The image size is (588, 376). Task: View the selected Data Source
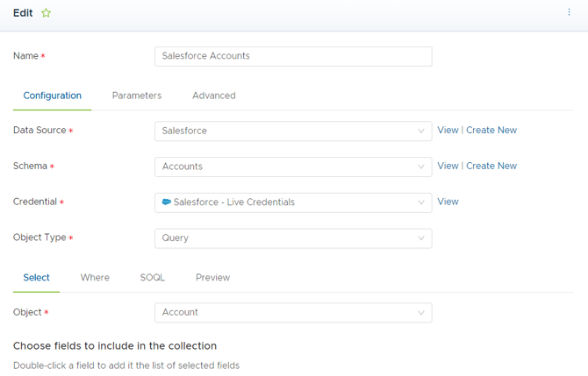(x=448, y=131)
